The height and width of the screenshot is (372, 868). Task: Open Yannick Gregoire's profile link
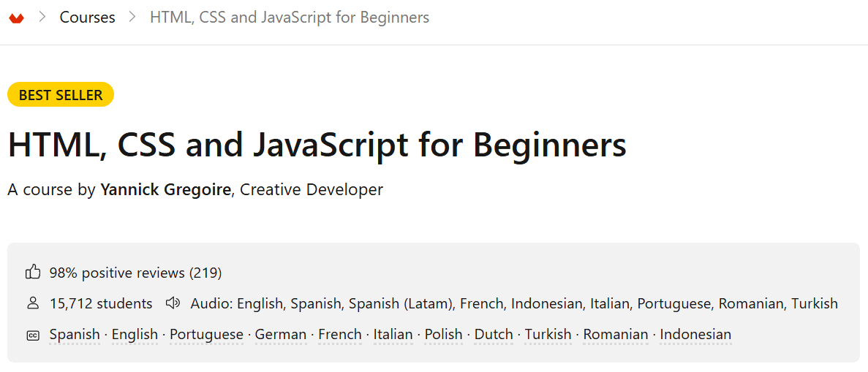coord(165,190)
